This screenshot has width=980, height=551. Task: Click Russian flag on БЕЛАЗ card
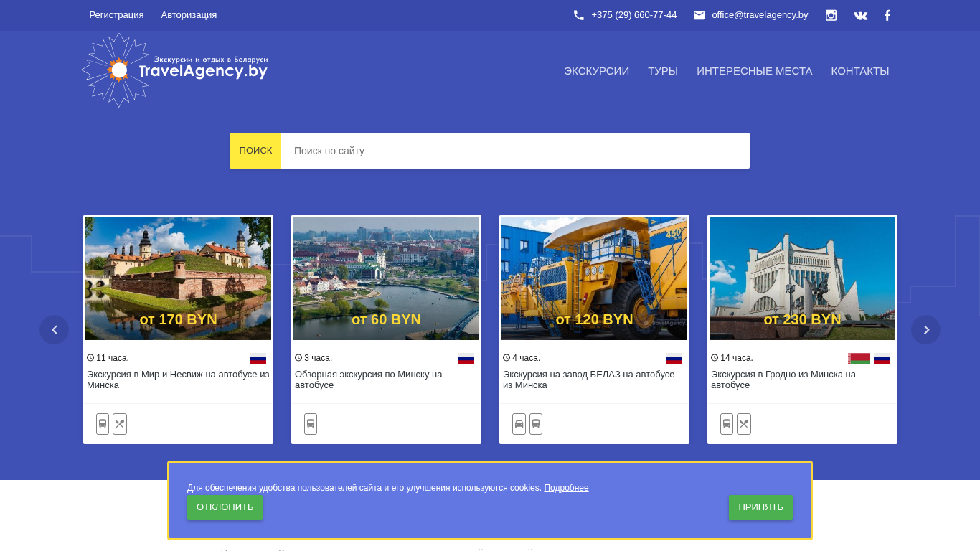coord(674,359)
